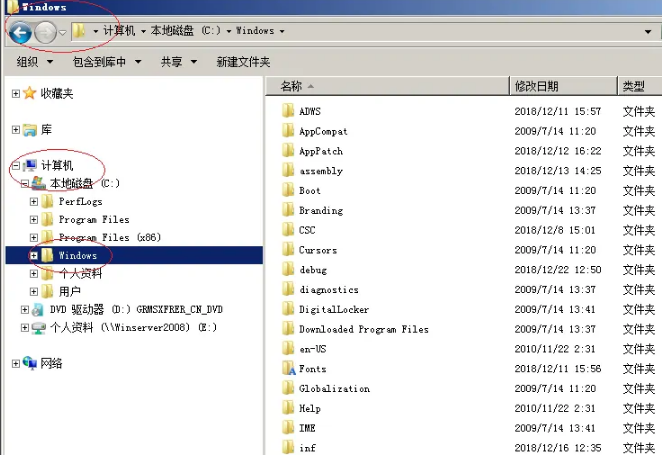Click the IME folder name
Image resolution: width=662 pixels, height=455 pixels.
coord(307,428)
